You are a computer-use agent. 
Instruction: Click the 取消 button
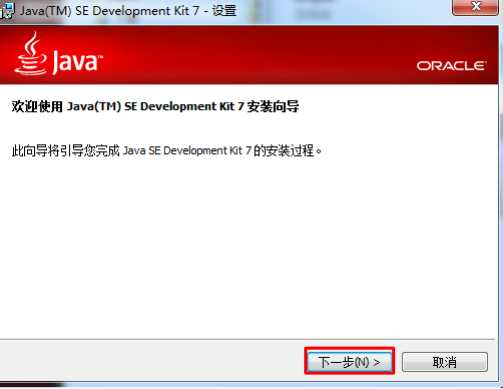[445, 362]
